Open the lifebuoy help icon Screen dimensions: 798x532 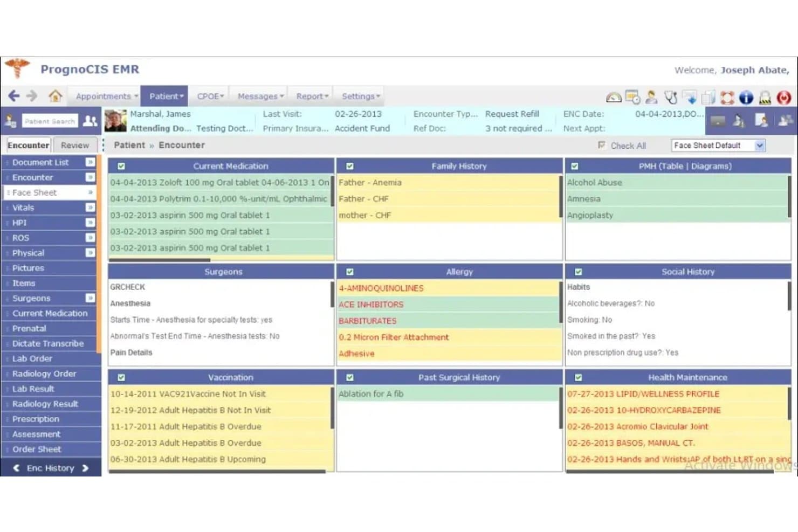click(x=727, y=98)
